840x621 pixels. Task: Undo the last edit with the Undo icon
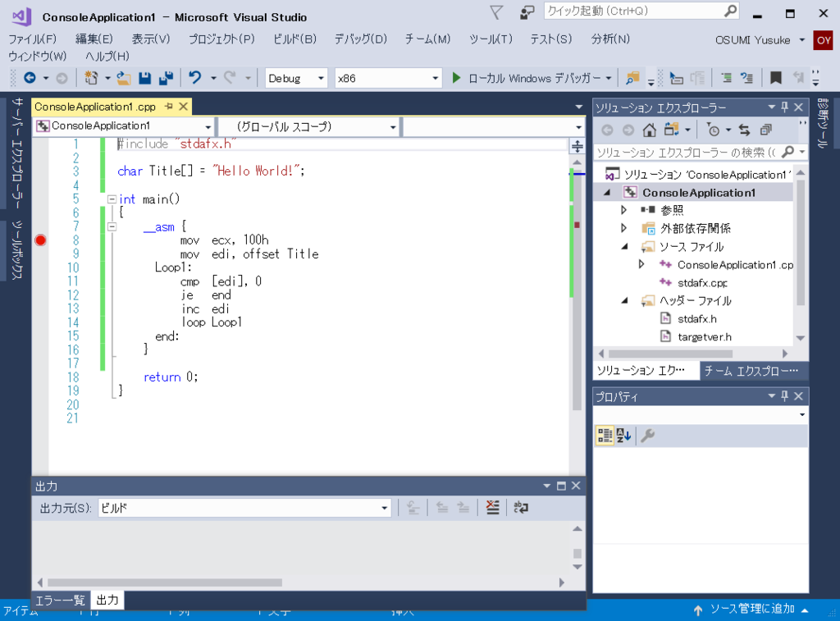(x=195, y=78)
